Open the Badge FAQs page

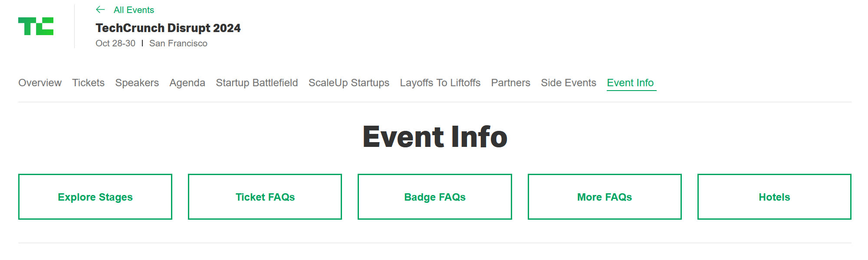coord(434,196)
